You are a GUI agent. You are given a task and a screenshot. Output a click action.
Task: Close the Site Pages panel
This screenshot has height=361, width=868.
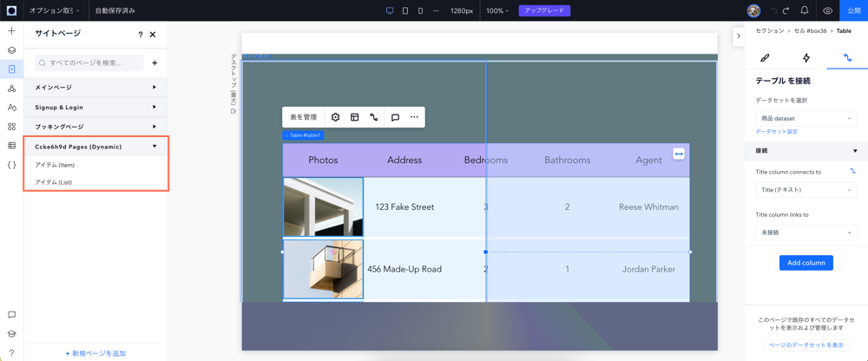(153, 35)
